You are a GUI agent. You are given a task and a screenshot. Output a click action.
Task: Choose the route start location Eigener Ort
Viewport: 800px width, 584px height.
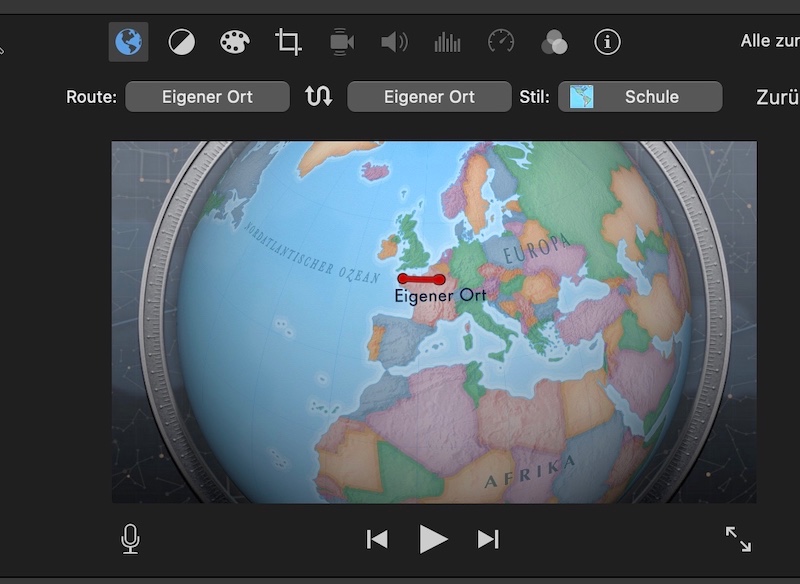pos(207,96)
